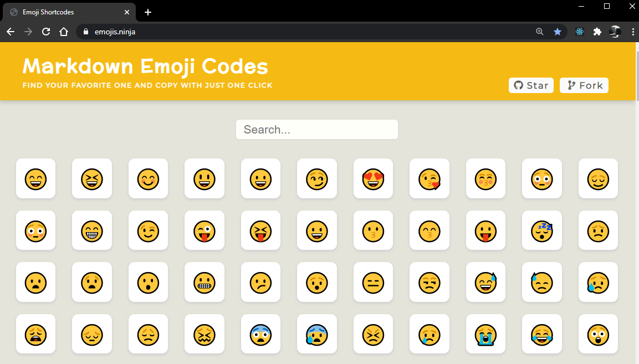Screen dimensions: 639x364
Task: Click the grinning sweat-drop smile emoji
Action: click(485, 282)
